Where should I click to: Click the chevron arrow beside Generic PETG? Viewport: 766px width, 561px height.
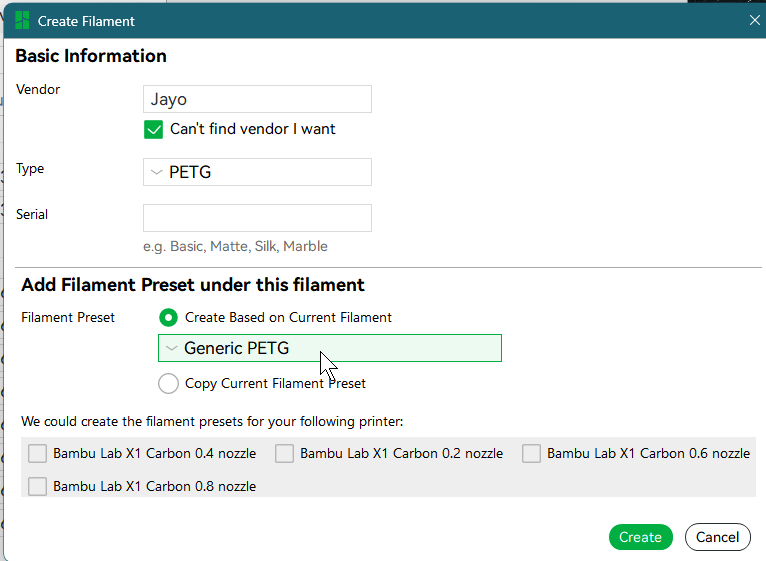point(171,348)
